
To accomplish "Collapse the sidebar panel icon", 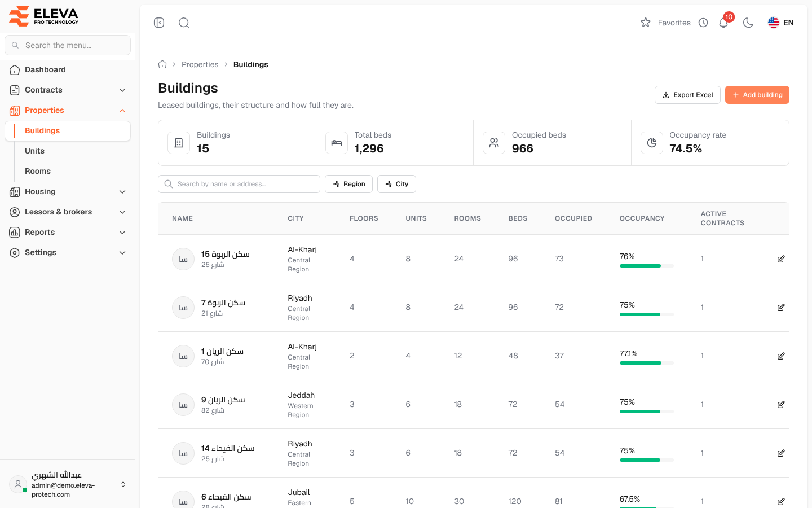I will (159, 23).
